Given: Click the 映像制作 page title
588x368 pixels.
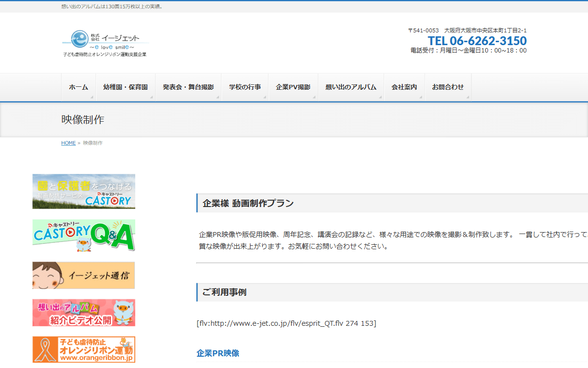Looking at the screenshot, I should pyautogui.click(x=83, y=120).
